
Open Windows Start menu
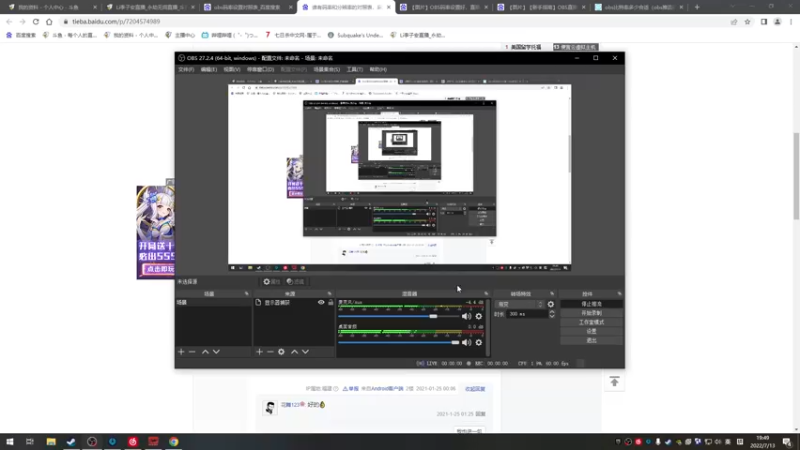coord(10,441)
